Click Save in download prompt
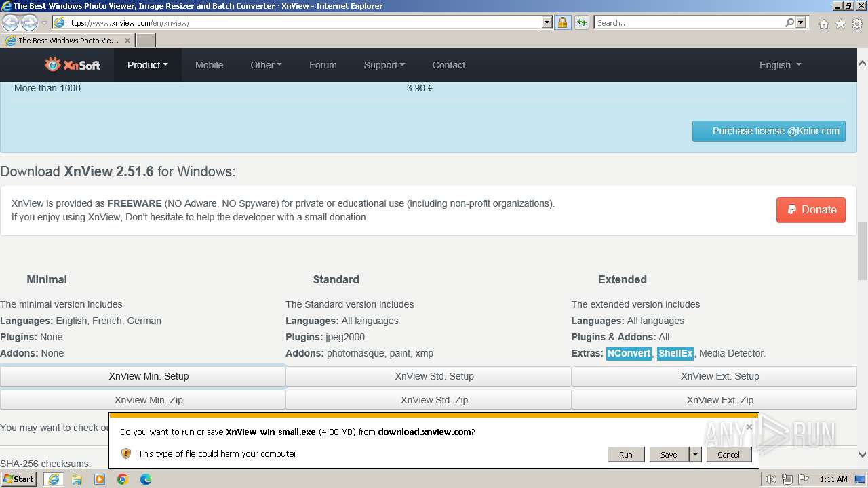868x488 pixels. point(669,455)
